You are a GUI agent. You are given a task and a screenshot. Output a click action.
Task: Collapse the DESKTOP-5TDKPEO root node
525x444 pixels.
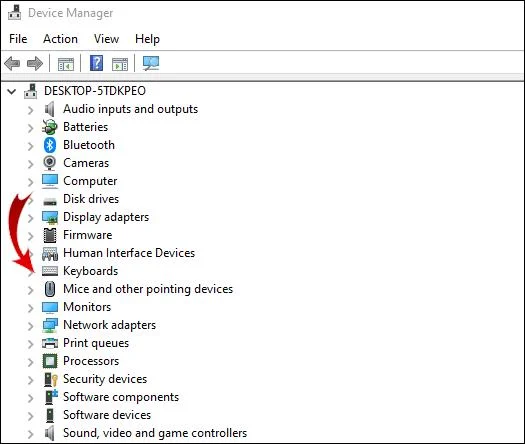click(12, 91)
